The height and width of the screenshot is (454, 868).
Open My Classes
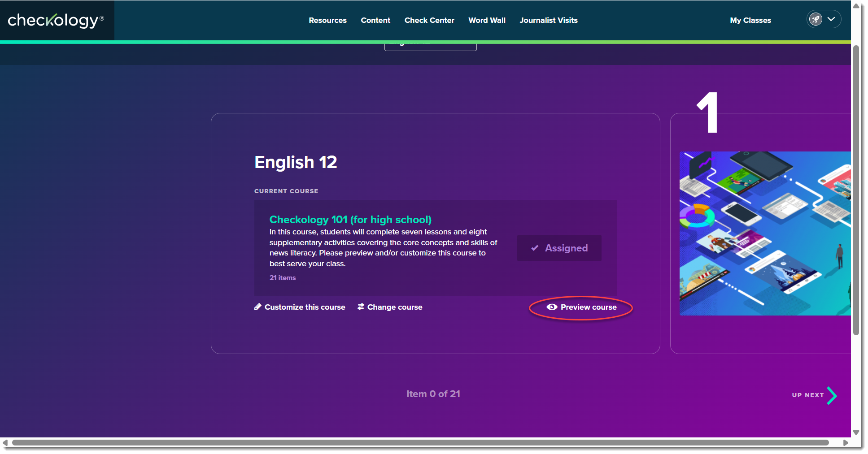point(750,20)
